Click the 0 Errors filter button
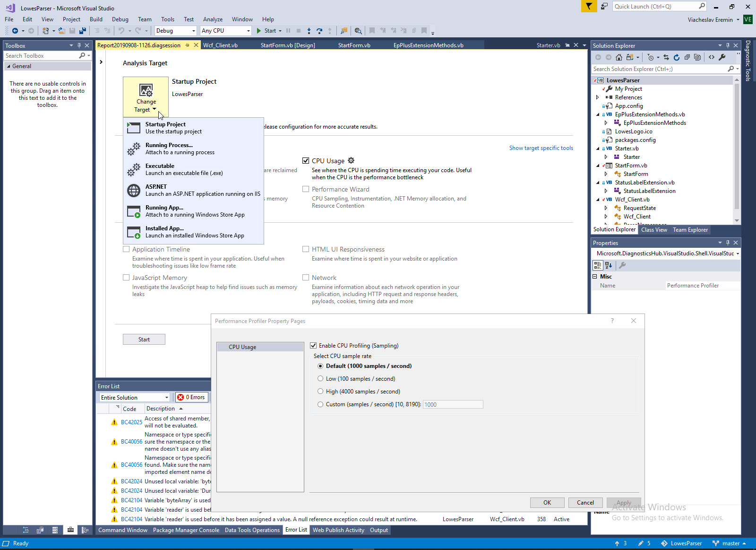756x550 pixels. [191, 397]
